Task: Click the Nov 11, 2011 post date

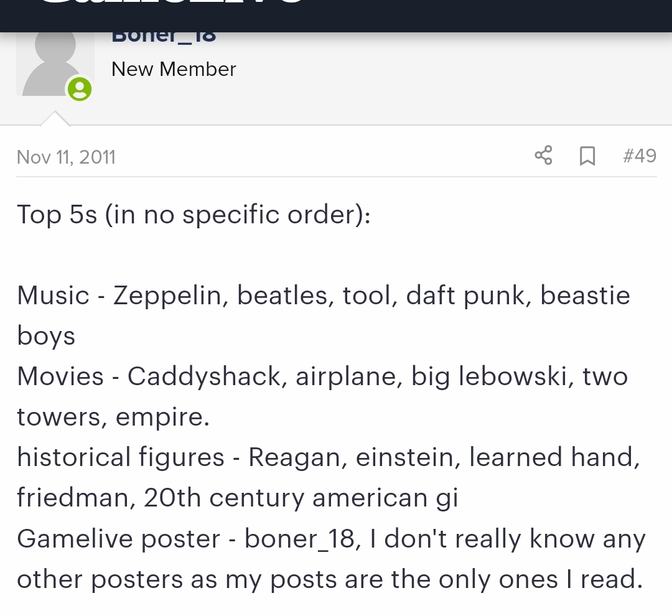Action: pyautogui.click(x=66, y=157)
